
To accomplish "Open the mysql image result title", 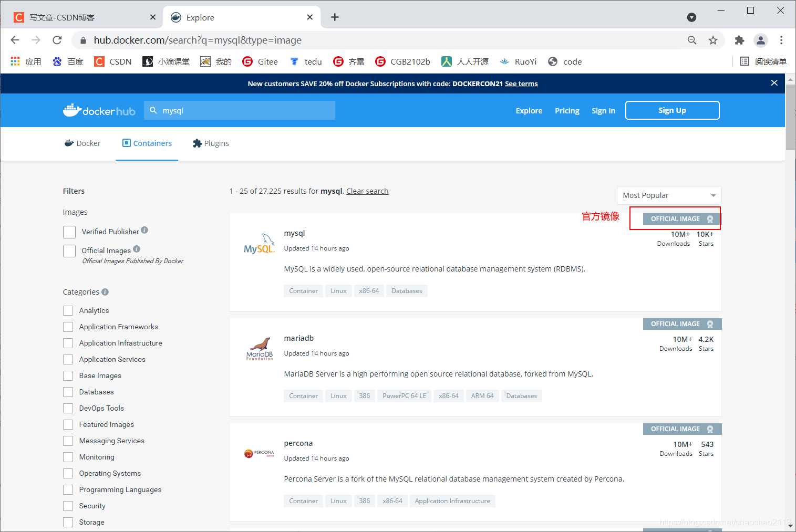I will coord(294,233).
